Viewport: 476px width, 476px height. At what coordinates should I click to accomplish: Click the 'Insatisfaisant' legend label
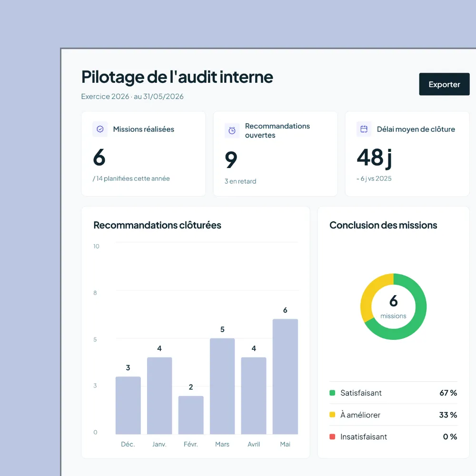tap(364, 436)
